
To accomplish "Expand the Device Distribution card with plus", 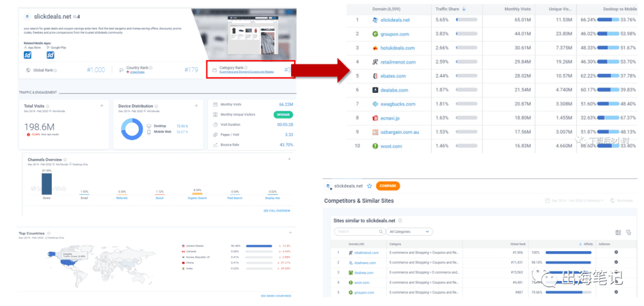I will coord(196,106).
